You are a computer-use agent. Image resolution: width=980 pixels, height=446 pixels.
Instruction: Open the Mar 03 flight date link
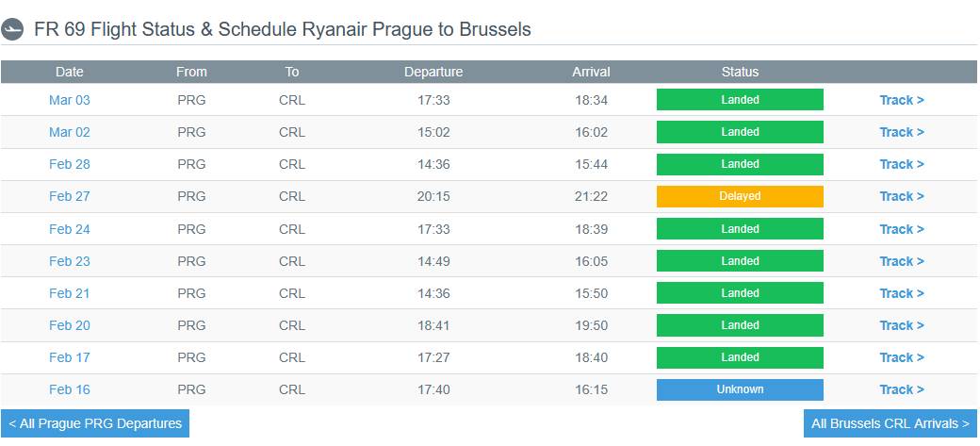70,100
